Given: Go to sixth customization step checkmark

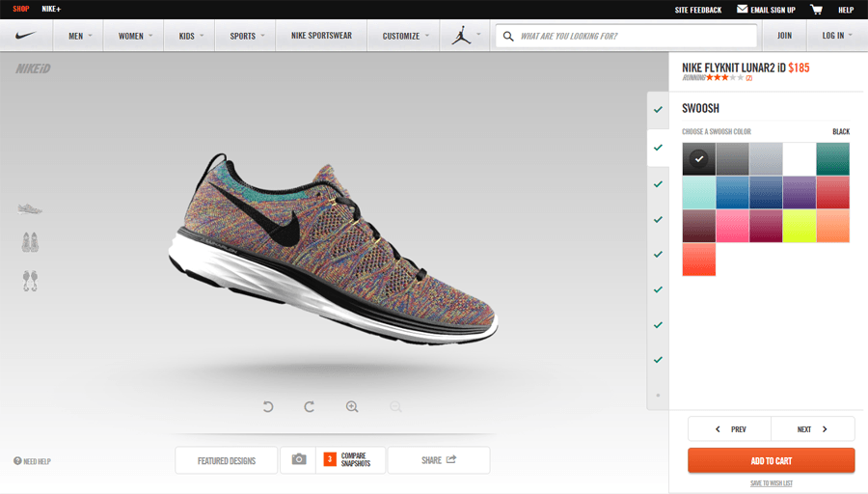Looking at the screenshot, I should [x=658, y=289].
